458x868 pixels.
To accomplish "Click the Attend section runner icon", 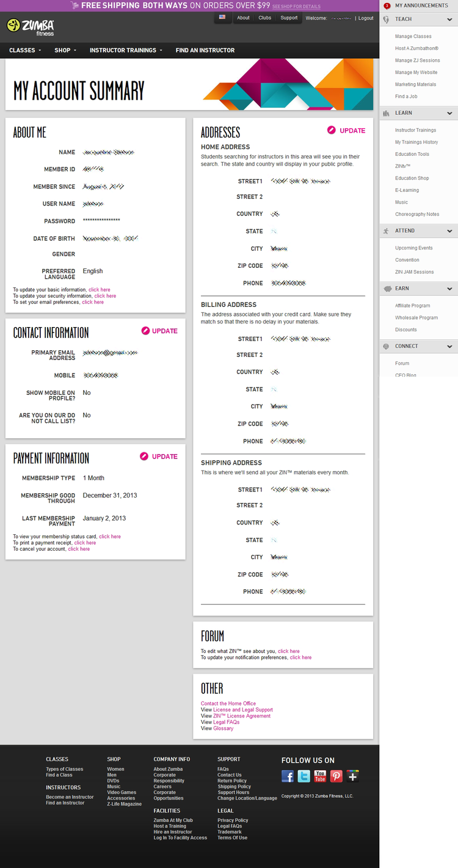I will click(387, 231).
